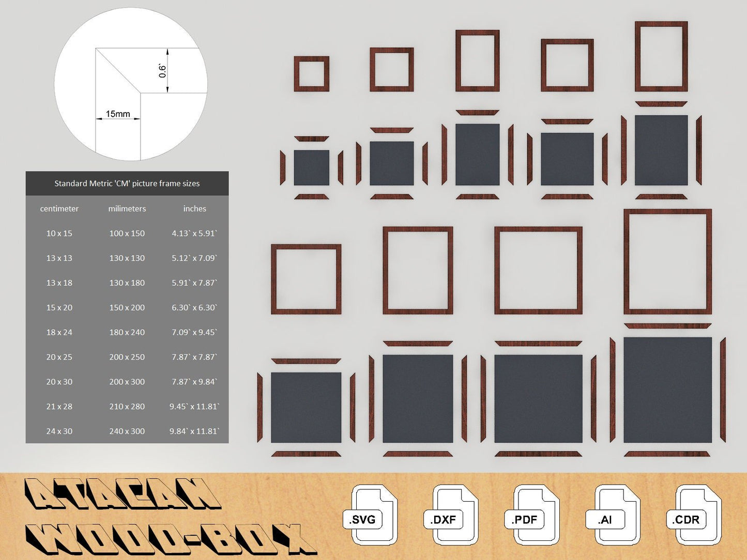Choose the .PDF file format icon
The height and width of the screenshot is (560, 747).
click(536, 515)
